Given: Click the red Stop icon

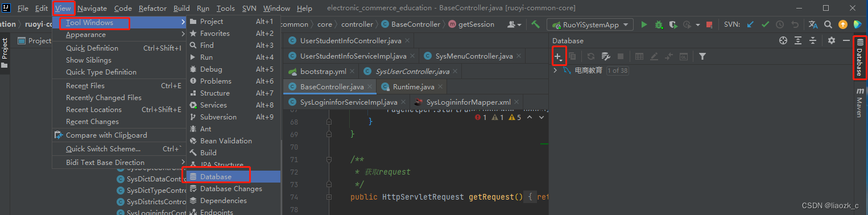Looking at the screenshot, I should click(x=709, y=24).
